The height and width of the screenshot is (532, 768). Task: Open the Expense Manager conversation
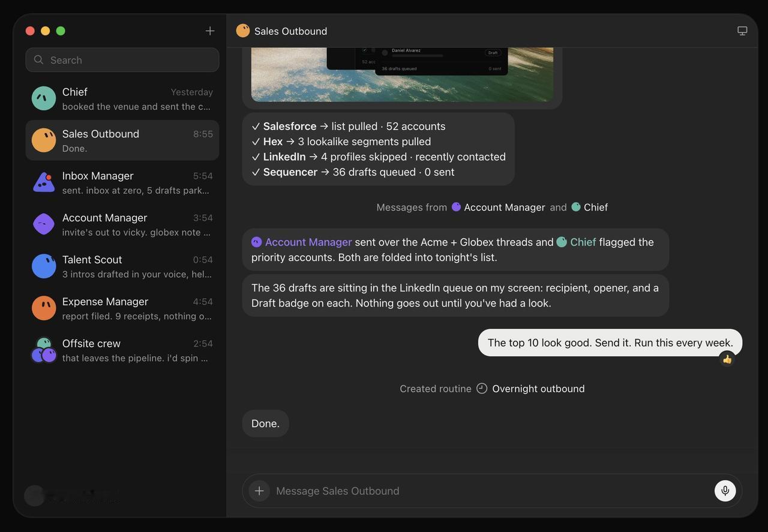(122, 308)
